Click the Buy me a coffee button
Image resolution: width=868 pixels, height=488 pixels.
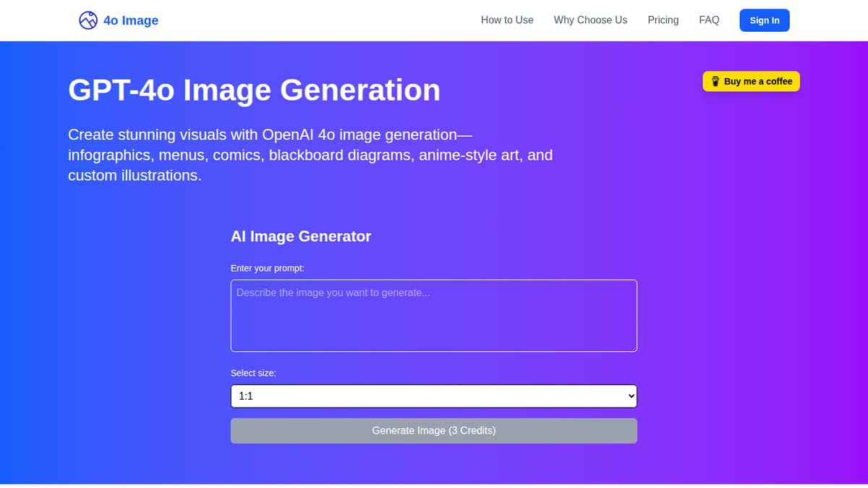point(752,81)
